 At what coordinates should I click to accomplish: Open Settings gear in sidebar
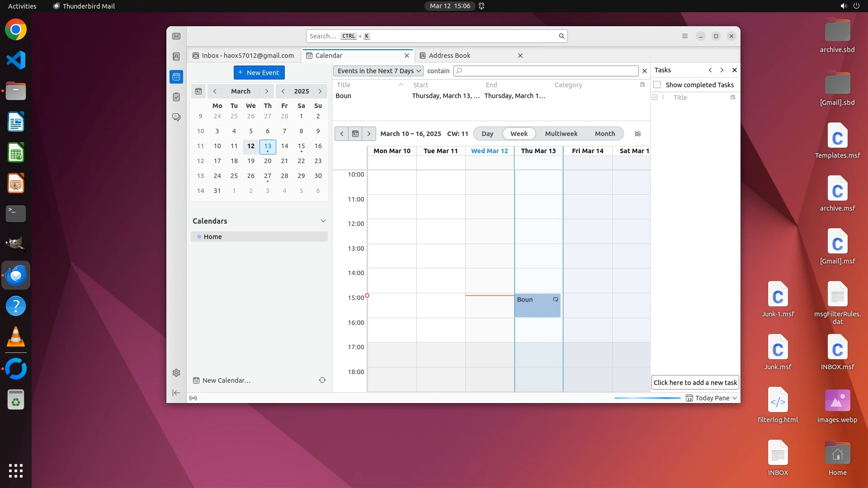click(176, 373)
